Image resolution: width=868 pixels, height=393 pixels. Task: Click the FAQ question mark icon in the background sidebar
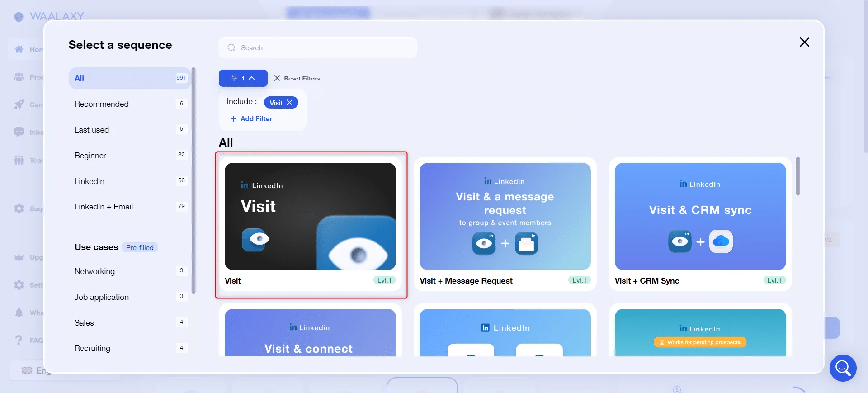click(x=19, y=340)
